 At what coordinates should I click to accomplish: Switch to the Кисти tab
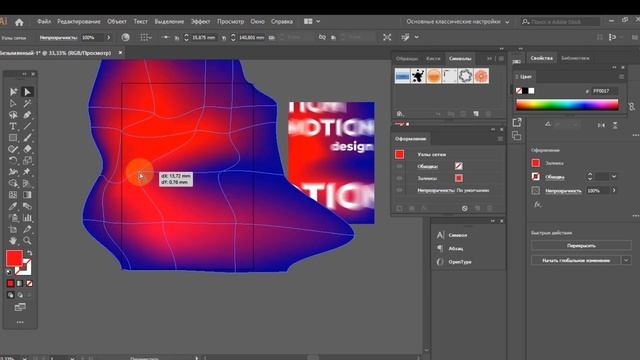433,58
